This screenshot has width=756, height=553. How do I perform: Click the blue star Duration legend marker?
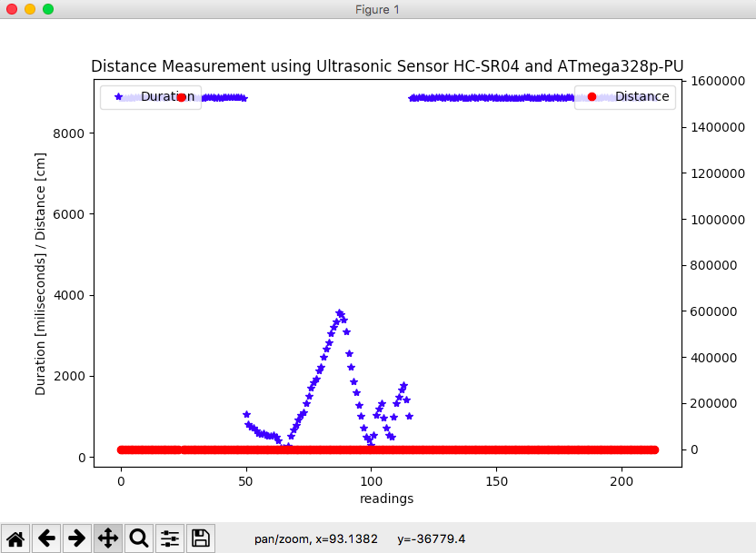(119, 96)
